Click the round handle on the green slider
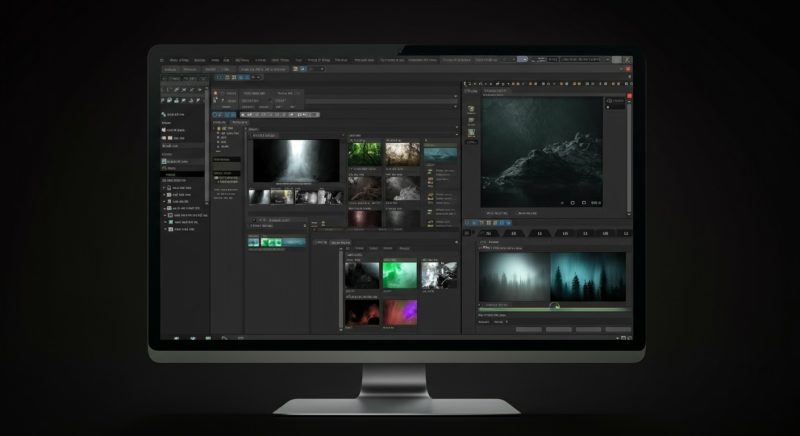This screenshot has height=436, width=800. click(555, 306)
